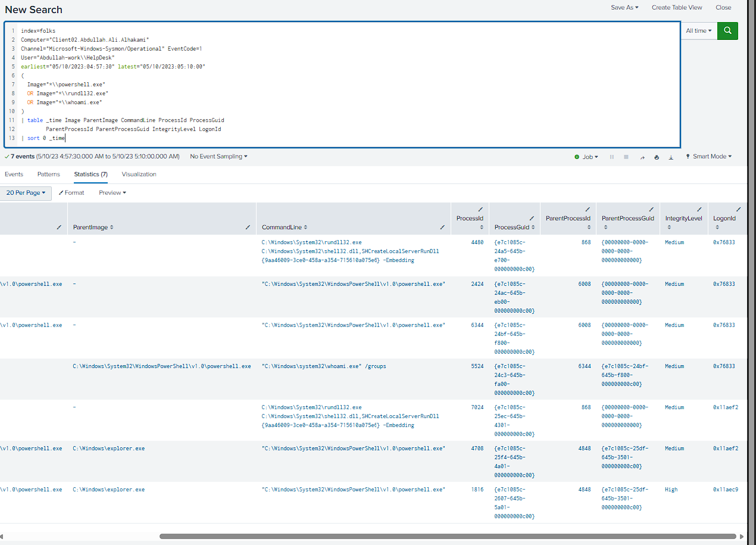
Task: Open No Event Sampling dropdown
Action: click(218, 157)
